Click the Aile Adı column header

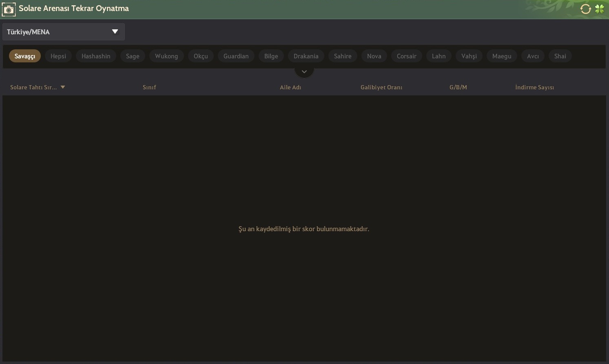pyautogui.click(x=290, y=87)
